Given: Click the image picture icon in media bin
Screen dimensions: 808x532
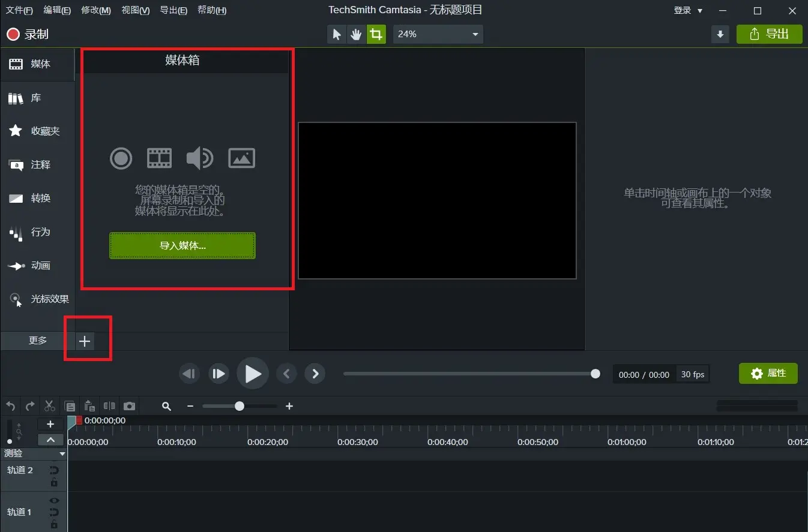Looking at the screenshot, I should [242, 158].
